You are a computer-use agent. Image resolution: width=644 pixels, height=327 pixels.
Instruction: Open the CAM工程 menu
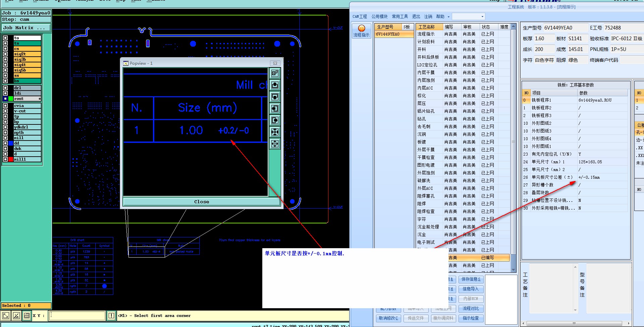[x=360, y=16]
